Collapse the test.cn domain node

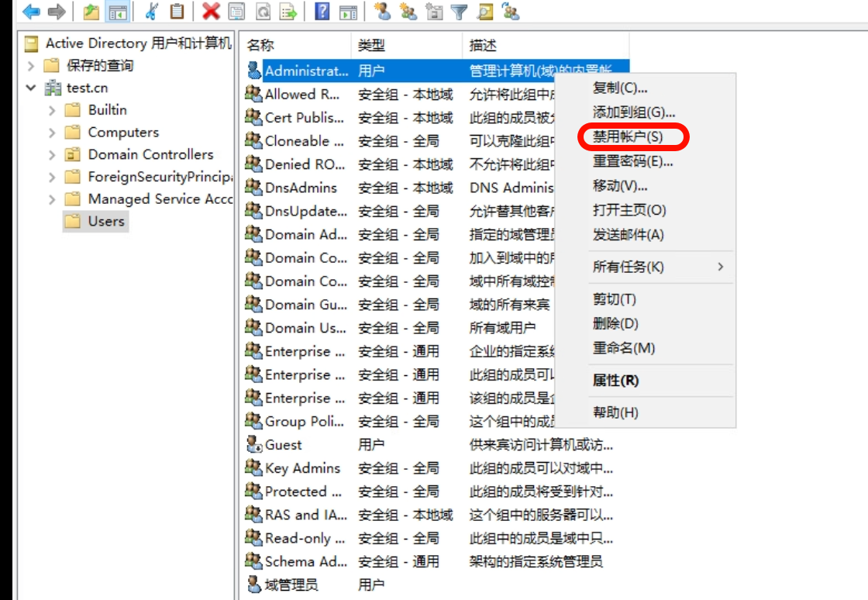click(x=31, y=88)
